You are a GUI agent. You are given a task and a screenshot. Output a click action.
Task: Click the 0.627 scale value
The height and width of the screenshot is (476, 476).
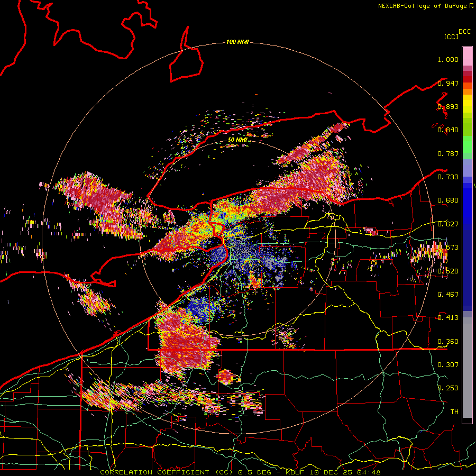click(x=448, y=224)
